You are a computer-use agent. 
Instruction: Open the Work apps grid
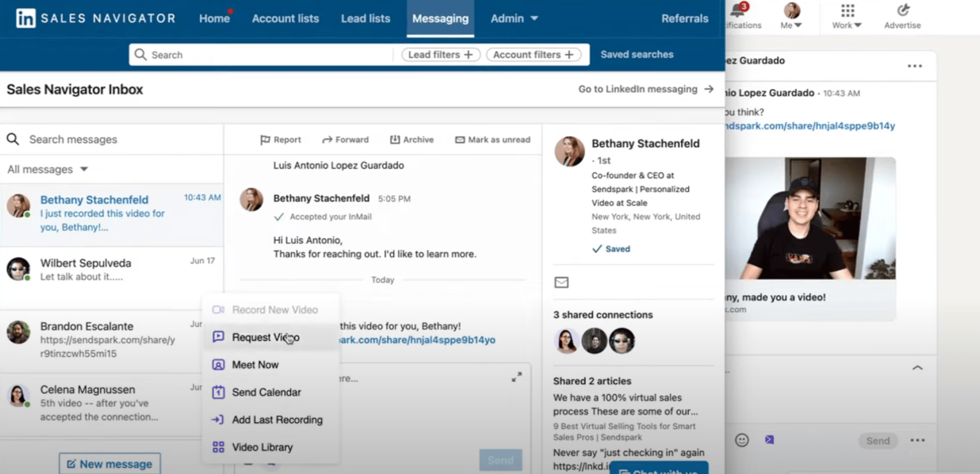click(x=848, y=11)
